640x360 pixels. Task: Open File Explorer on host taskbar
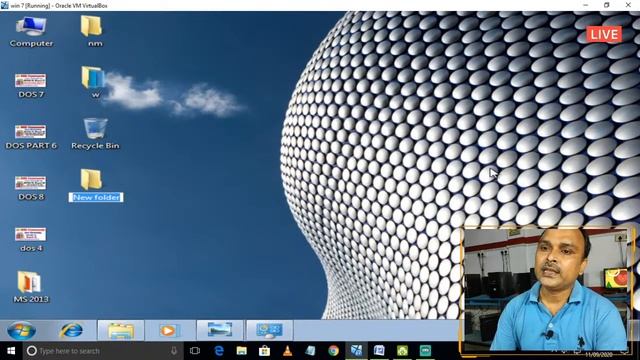242,351
